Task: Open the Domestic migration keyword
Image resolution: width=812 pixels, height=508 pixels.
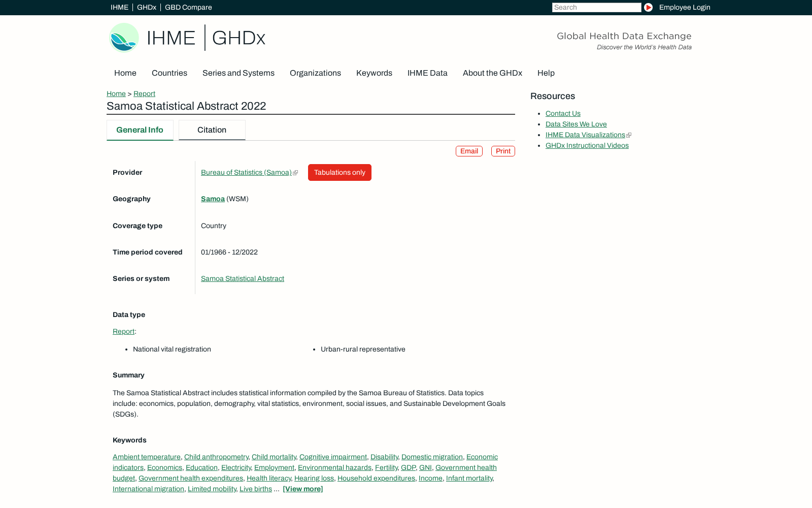Action: (432, 457)
